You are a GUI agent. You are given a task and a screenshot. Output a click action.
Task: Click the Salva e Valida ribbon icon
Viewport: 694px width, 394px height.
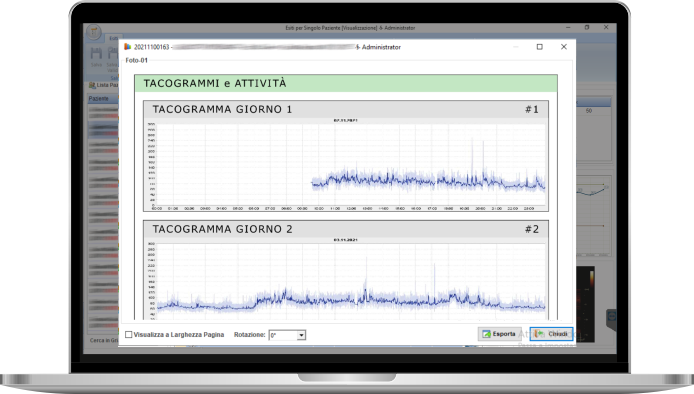point(112,54)
